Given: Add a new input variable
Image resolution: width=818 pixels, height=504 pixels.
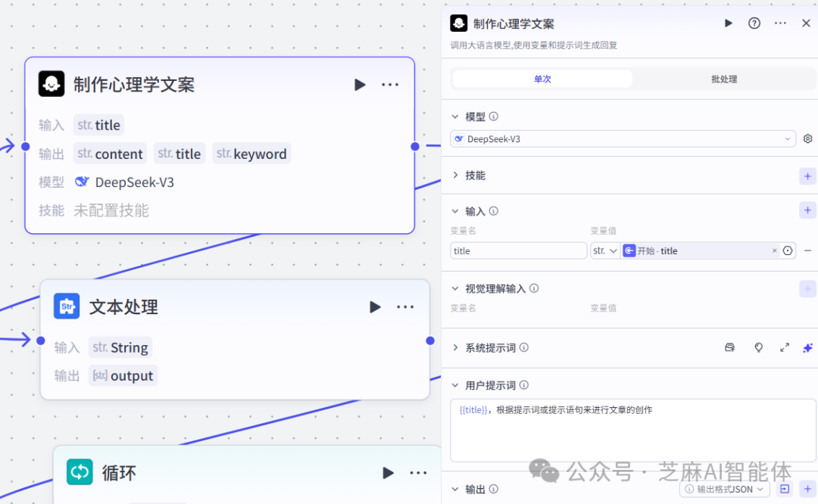Looking at the screenshot, I should (x=807, y=210).
